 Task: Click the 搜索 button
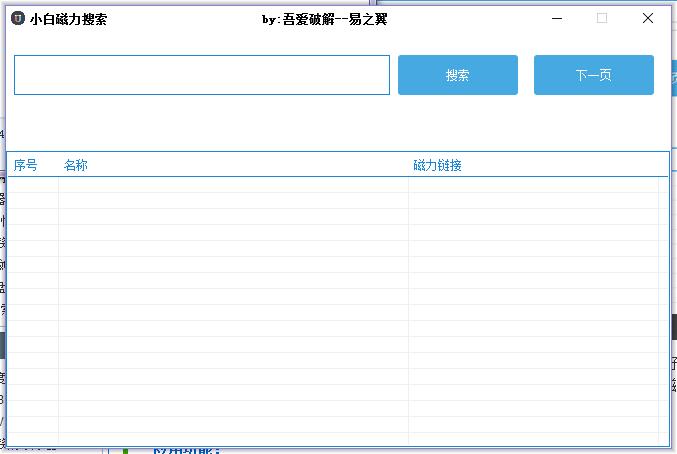coord(458,75)
